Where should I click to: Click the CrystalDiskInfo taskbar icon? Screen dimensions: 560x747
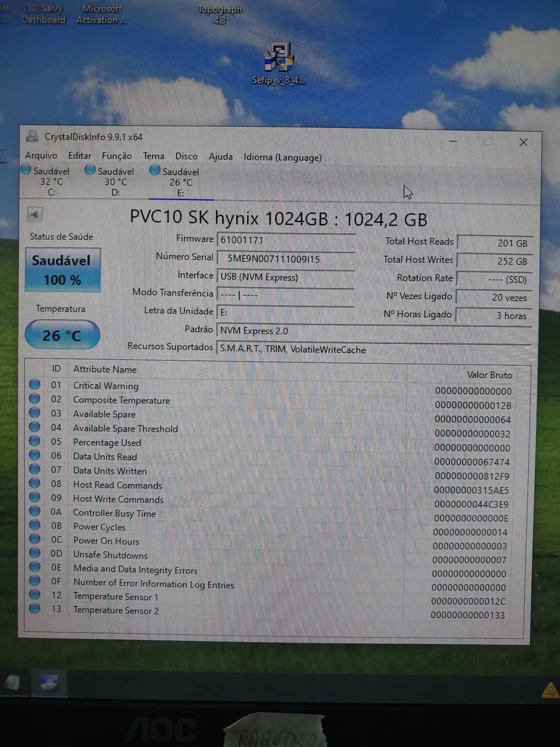49,682
